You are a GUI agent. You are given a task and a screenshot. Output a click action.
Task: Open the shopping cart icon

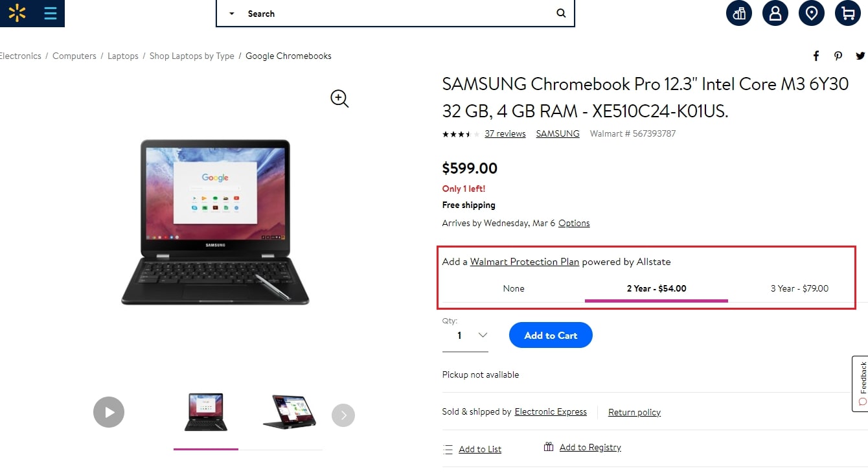pos(847,13)
